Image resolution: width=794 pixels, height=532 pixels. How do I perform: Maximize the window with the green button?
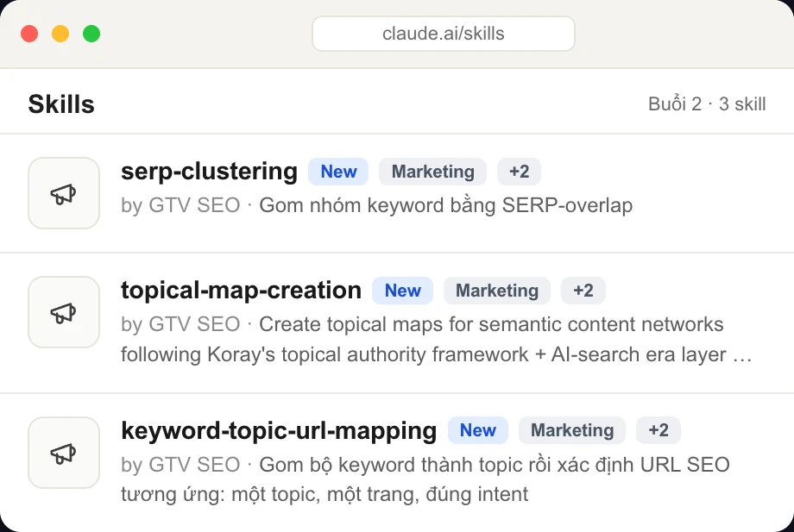point(91,34)
